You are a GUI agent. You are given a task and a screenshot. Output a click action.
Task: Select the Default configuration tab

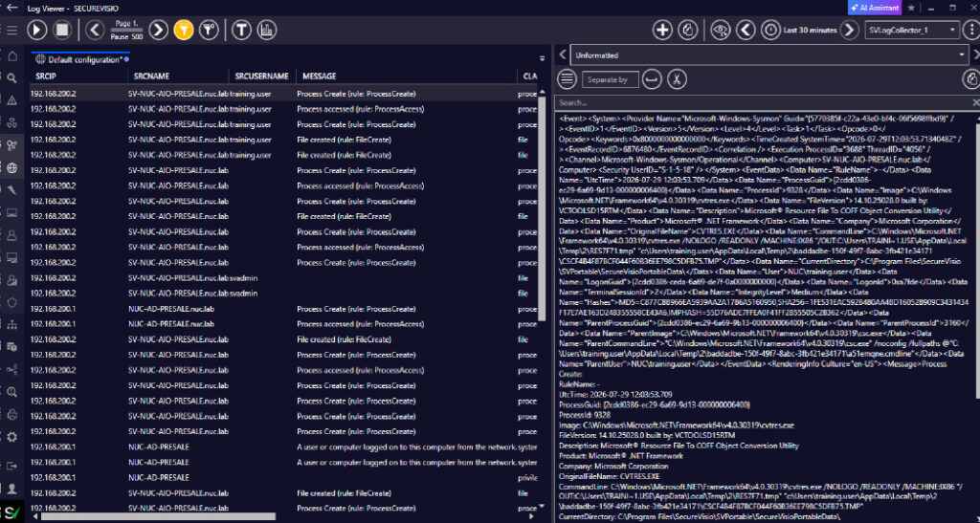pos(81,60)
